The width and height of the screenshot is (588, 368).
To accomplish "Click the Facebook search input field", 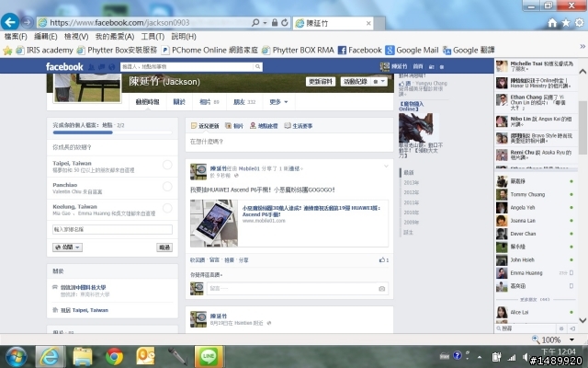I will (x=187, y=67).
